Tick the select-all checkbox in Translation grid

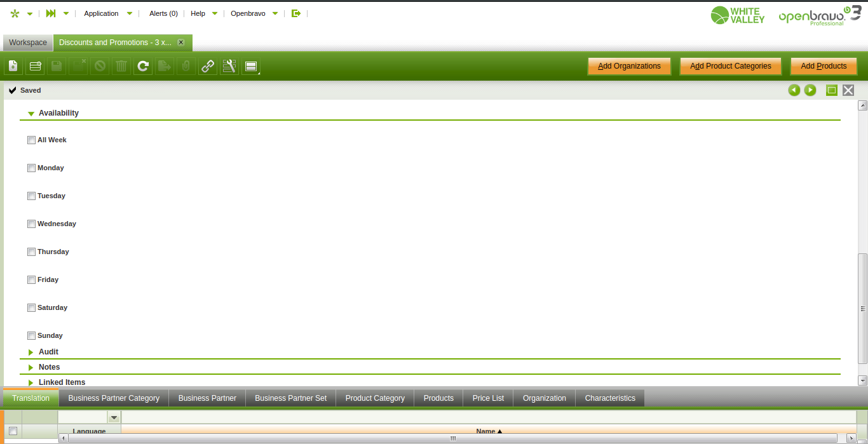(13, 431)
